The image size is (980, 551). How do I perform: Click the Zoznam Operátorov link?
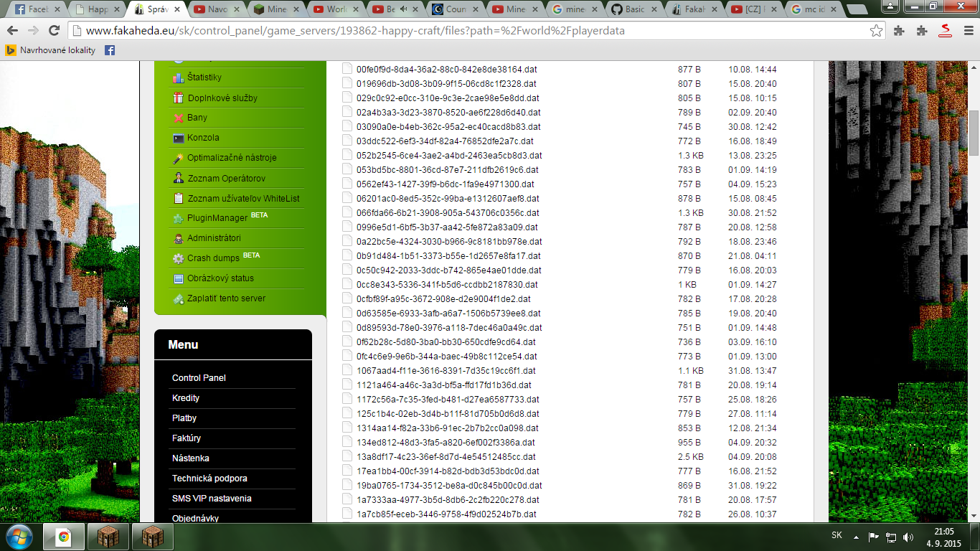226,178
